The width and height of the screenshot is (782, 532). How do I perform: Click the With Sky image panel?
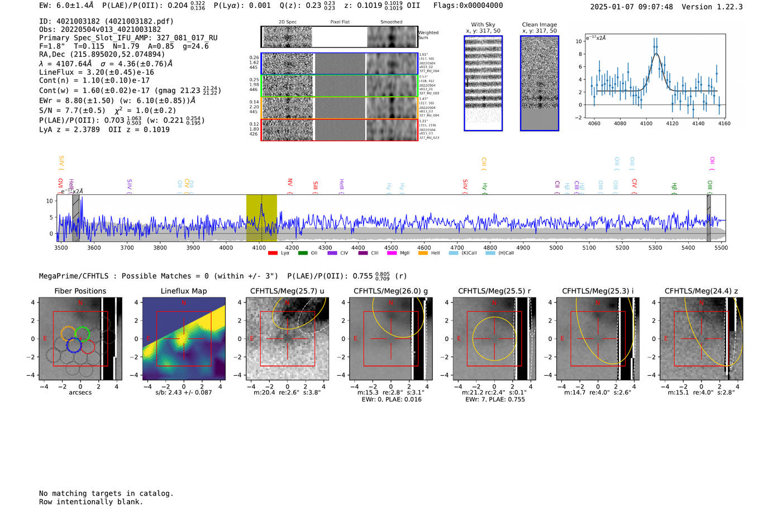point(483,83)
